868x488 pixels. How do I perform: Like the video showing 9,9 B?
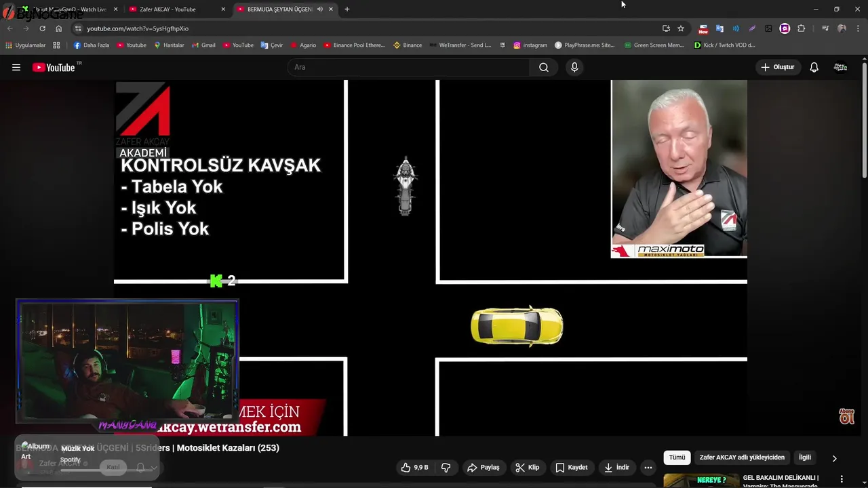(x=414, y=468)
